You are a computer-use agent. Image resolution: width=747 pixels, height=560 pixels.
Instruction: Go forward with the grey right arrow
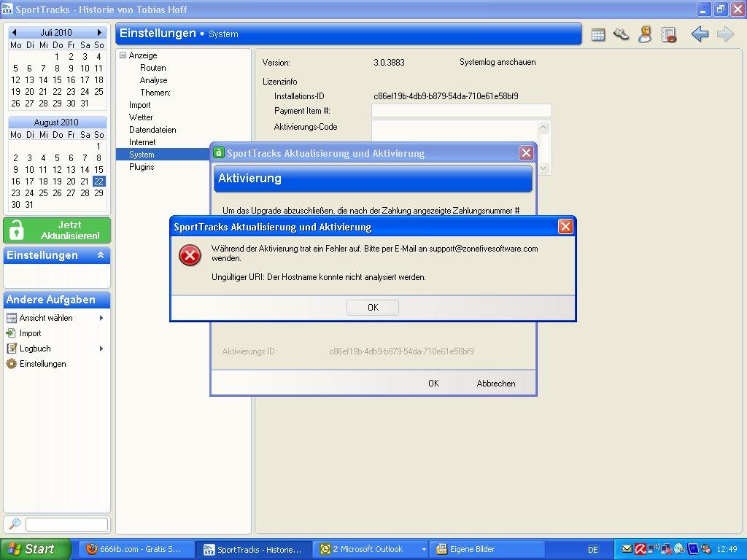725,34
